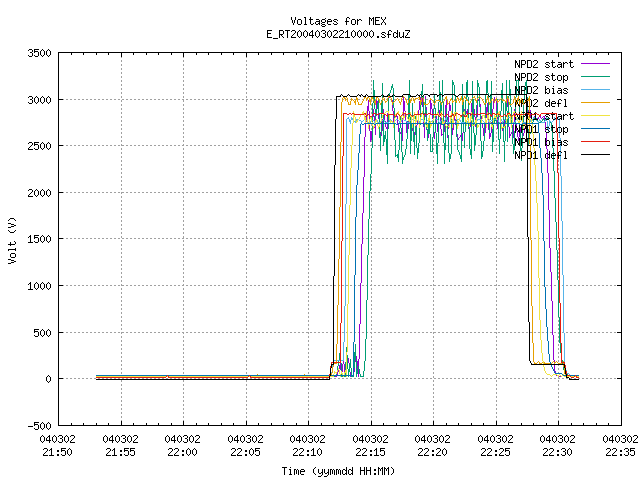The width and height of the screenshot is (640, 480).
Task: Click the 2000 y-axis tick value
Action: click(40, 193)
